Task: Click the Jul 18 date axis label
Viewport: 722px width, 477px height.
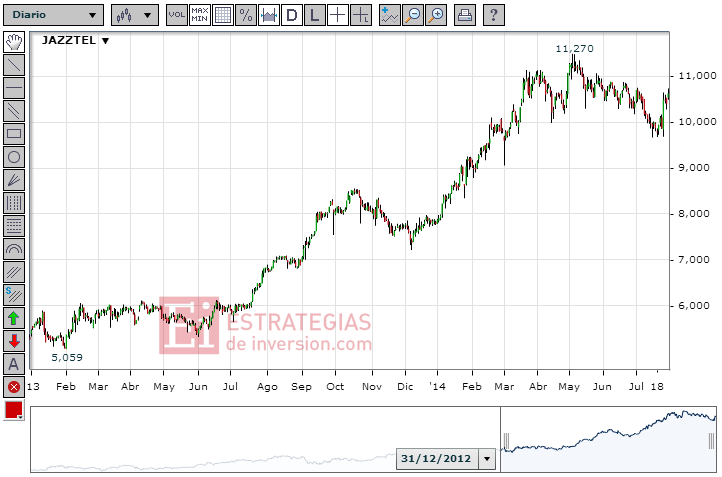Action: (x=646, y=386)
